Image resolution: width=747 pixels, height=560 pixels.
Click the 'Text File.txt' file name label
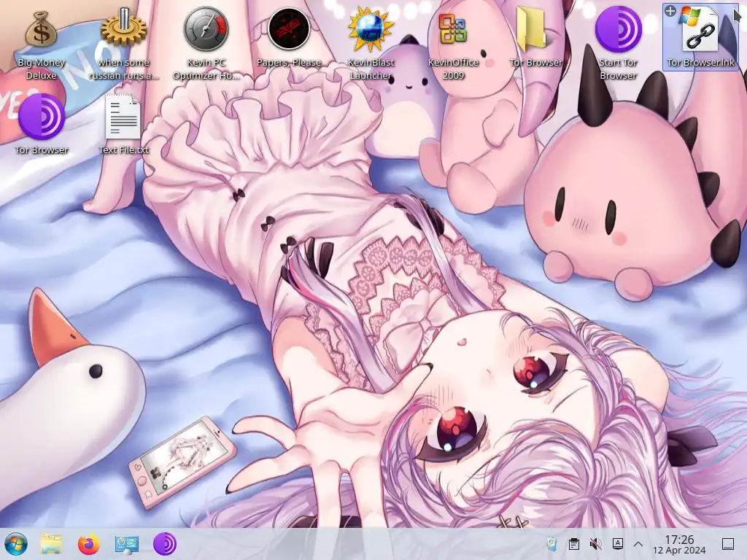[124, 150]
